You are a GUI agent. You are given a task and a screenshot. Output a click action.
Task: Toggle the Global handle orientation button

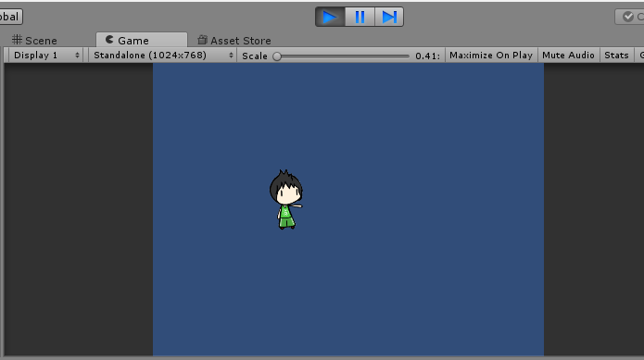point(11,17)
